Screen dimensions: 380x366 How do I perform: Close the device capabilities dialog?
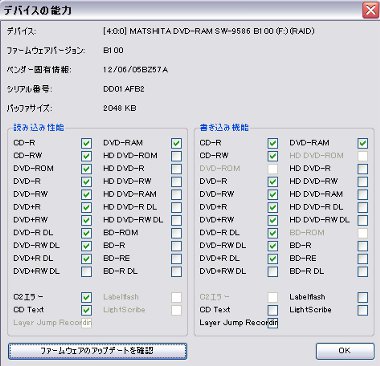pos(371,10)
